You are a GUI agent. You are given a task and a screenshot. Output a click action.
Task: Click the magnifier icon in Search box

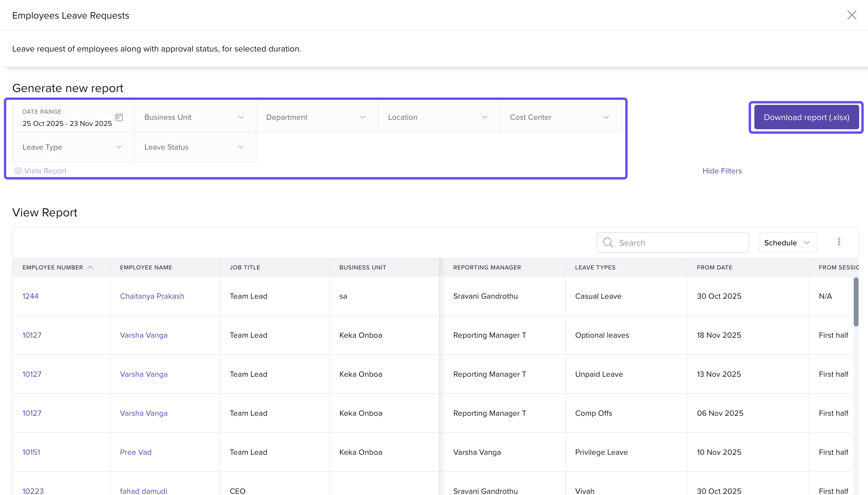coord(608,243)
